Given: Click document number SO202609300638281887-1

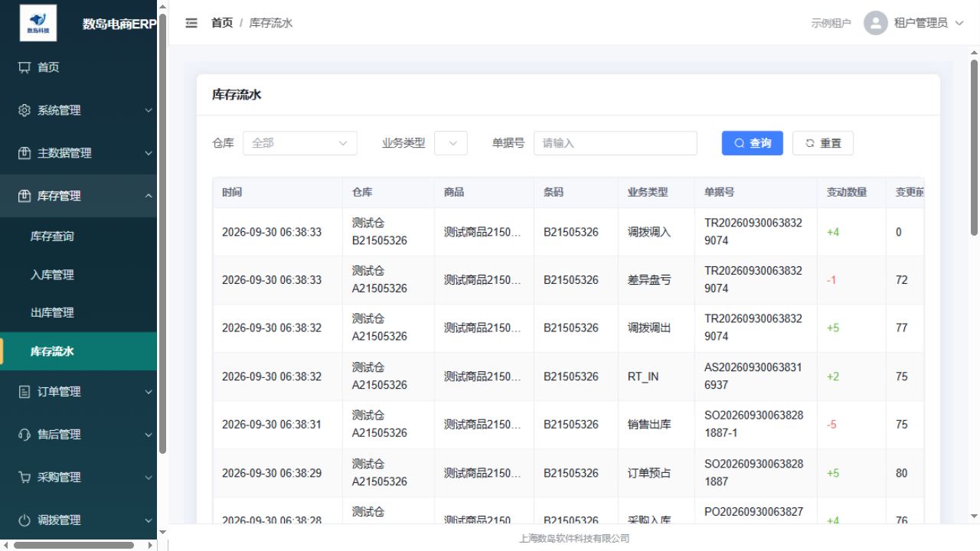Looking at the screenshot, I should click(x=754, y=424).
